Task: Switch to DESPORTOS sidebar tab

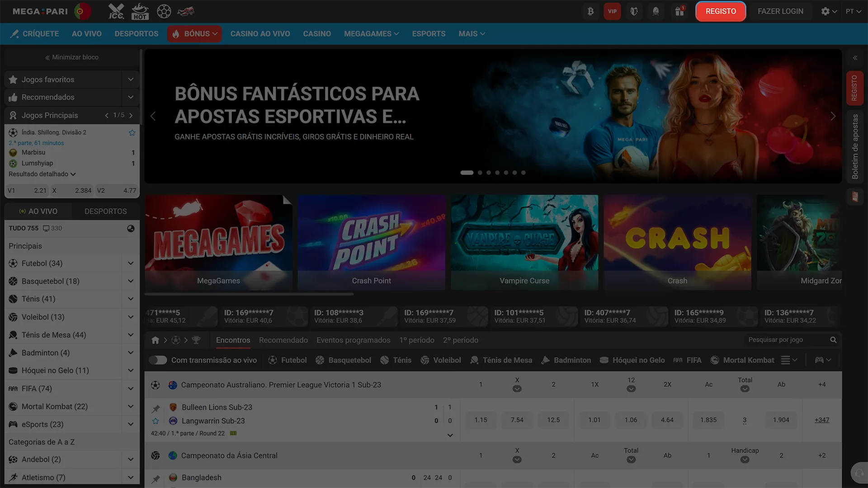Action: (105, 211)
